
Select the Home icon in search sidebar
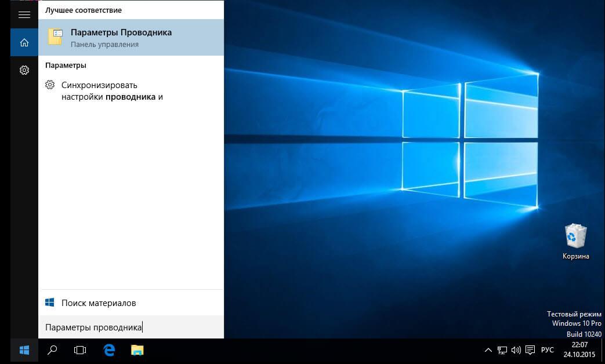tap(24, 42)
